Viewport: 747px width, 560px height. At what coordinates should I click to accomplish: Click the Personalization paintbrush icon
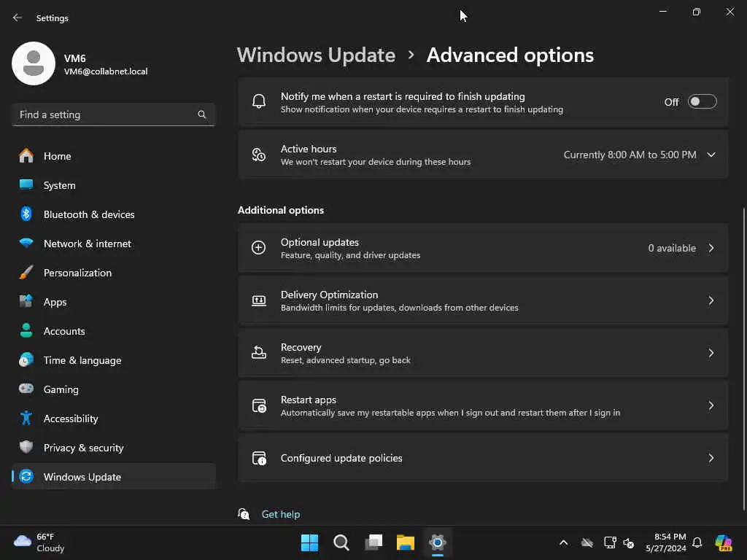click(x=26, y=273)
